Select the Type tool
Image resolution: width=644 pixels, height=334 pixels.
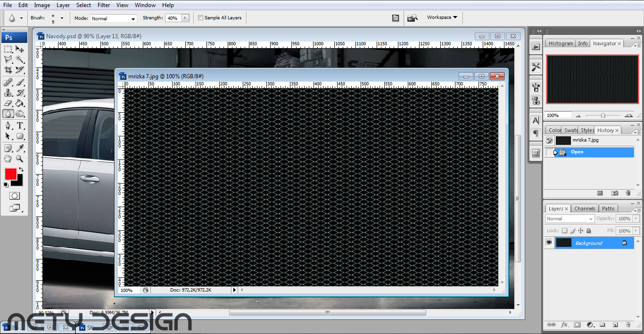tap(20, 125)
